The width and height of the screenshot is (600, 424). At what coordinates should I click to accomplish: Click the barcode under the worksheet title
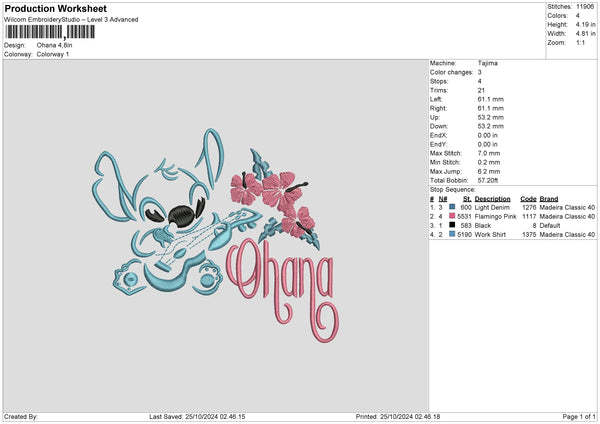click(50, 32)
